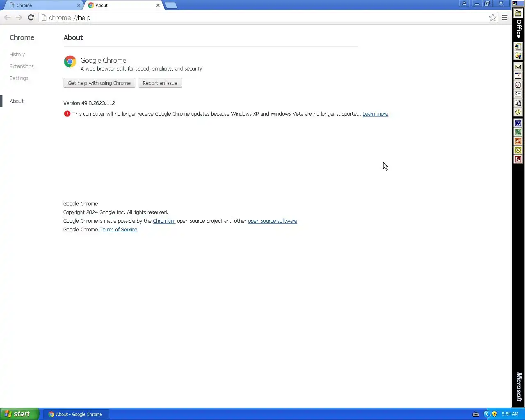Viewport: 525px width, 420px height.
Task: Open the Chromium link
Action: point(164,221)
